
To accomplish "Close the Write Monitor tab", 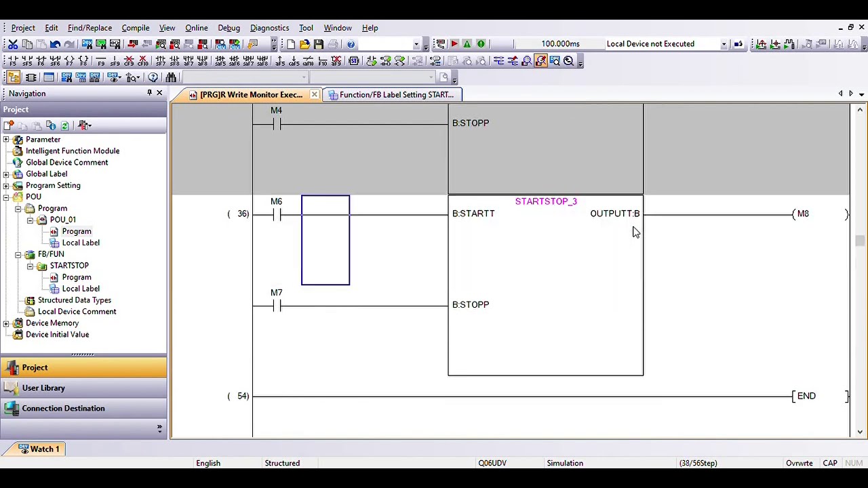I will pos(315,95).
